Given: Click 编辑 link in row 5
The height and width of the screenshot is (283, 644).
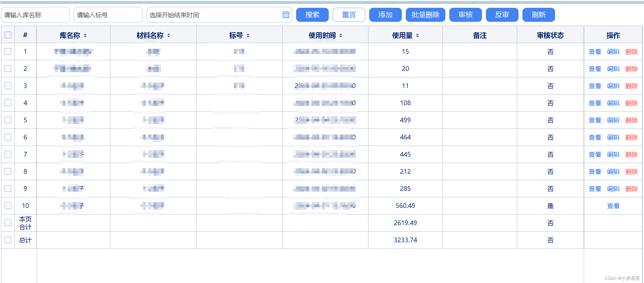Looking at the screenshot, I should coord(613,120).
